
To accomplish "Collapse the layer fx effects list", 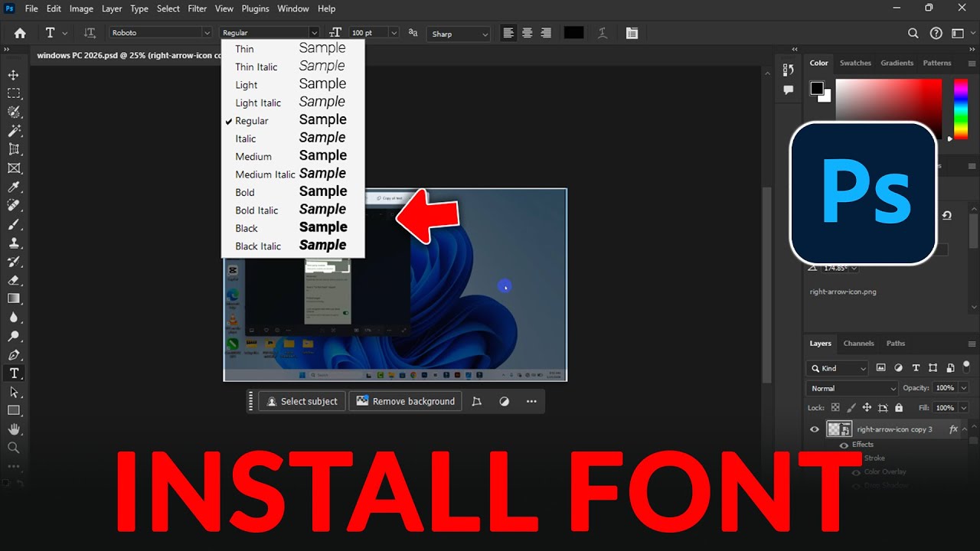I will pyautogui.click(x=964, y=429).
